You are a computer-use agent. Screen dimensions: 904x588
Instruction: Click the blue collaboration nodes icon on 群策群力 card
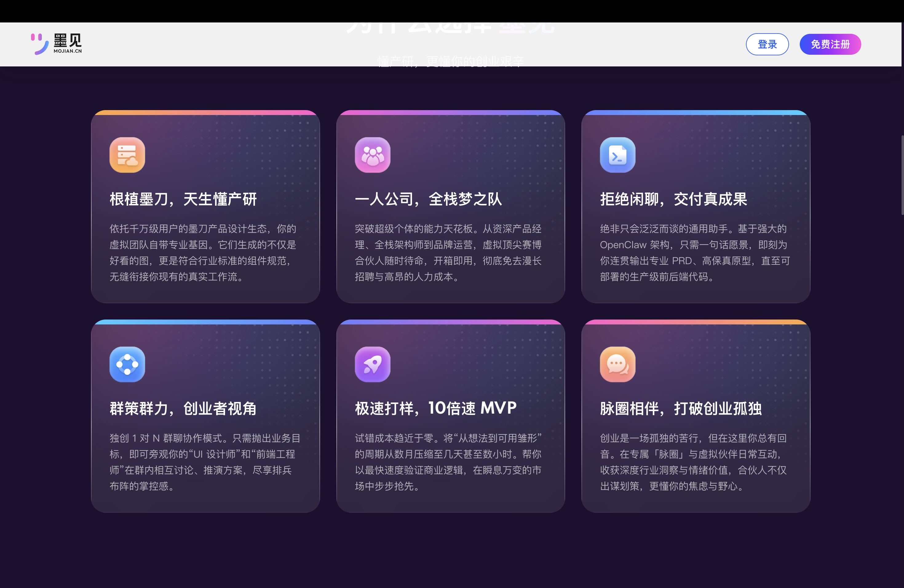click(x=127, y=364)
